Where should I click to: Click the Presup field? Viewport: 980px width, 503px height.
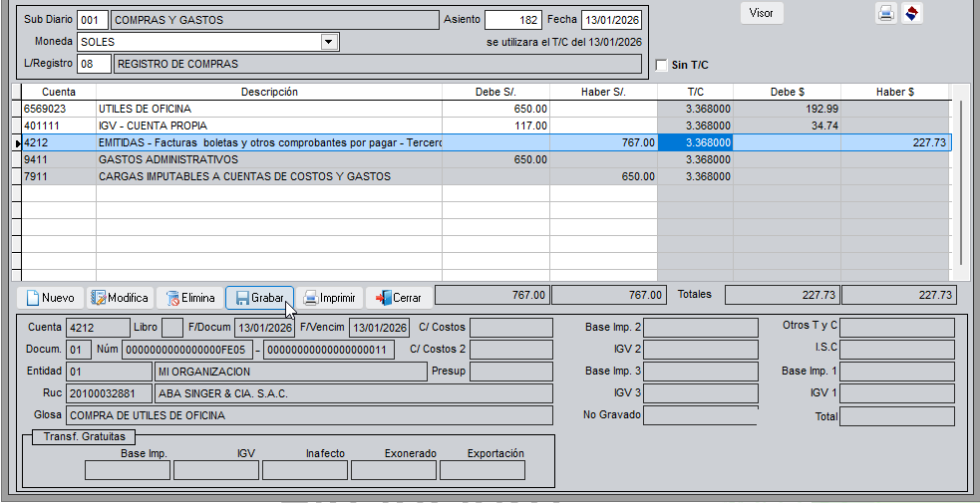[511, 372]
